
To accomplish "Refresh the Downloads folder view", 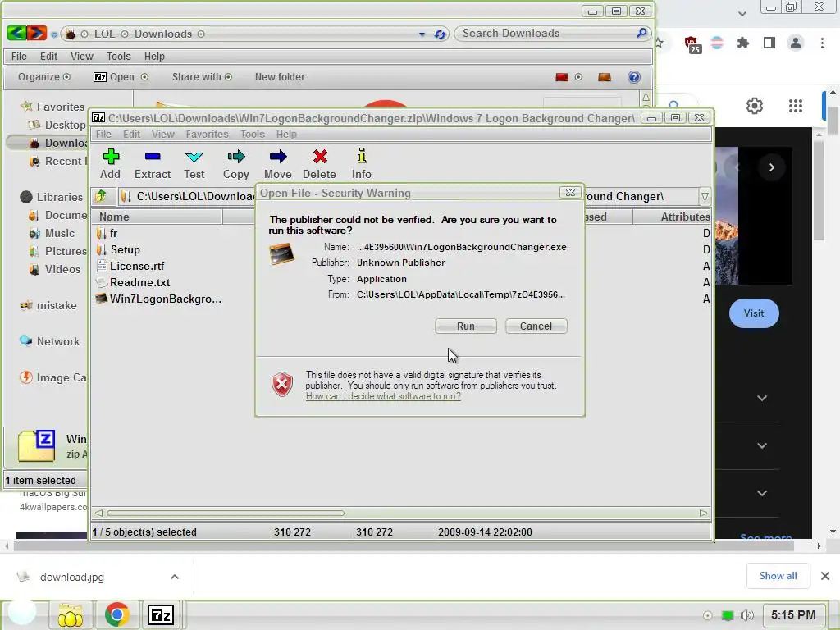I will tap(441, 34).
